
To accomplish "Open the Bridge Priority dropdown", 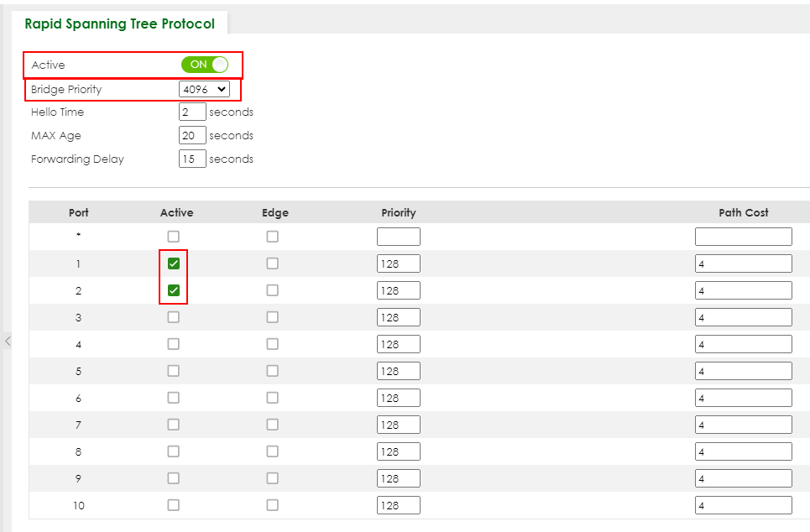I will 204,89.
